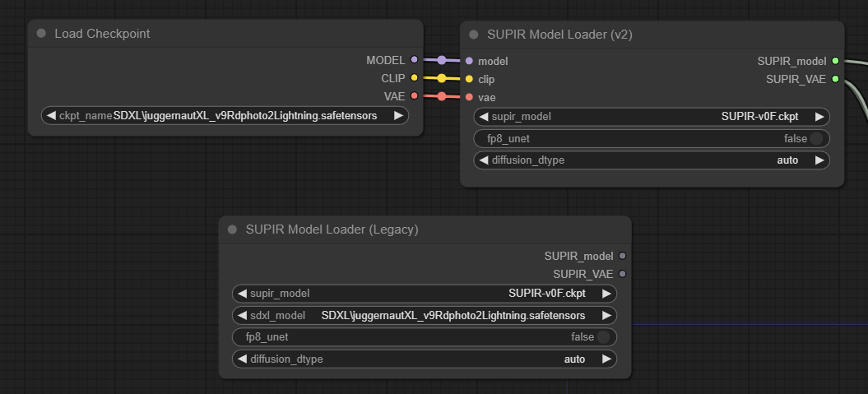Screen dimensions: 868x394
Task: Click next arrow for Legacy diffusion_dtype
Action: click(606, 359)
